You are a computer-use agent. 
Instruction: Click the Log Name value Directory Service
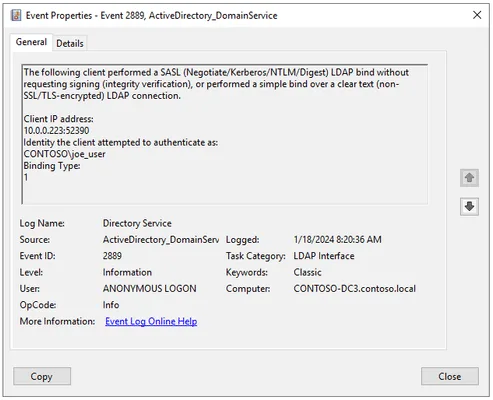point(137,223)
